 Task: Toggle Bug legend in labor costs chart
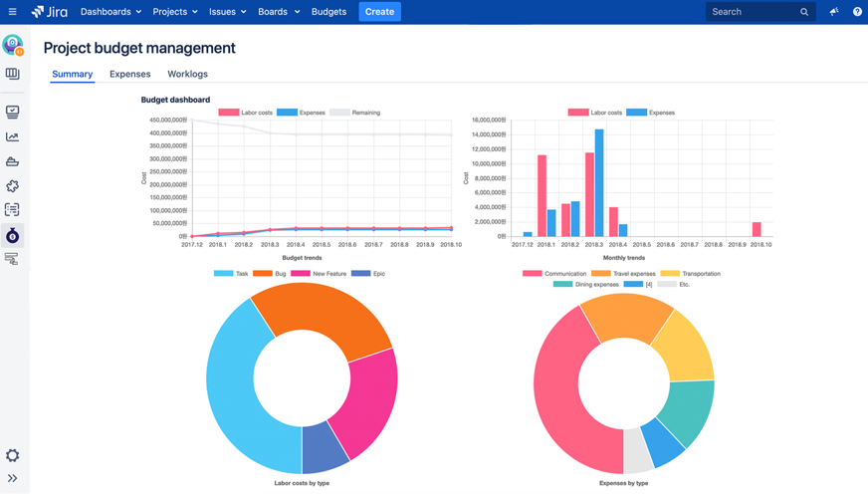click(x=270, y=273)
